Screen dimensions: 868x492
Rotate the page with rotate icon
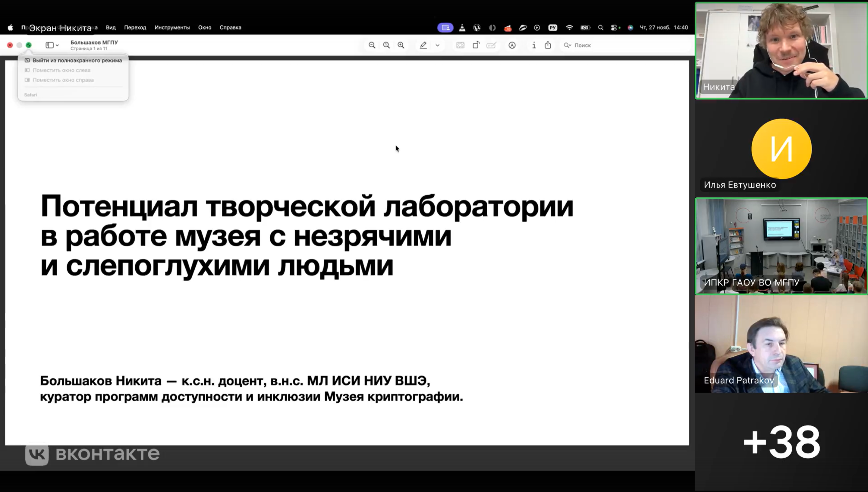pyautogui.click(x=476, y=45)
